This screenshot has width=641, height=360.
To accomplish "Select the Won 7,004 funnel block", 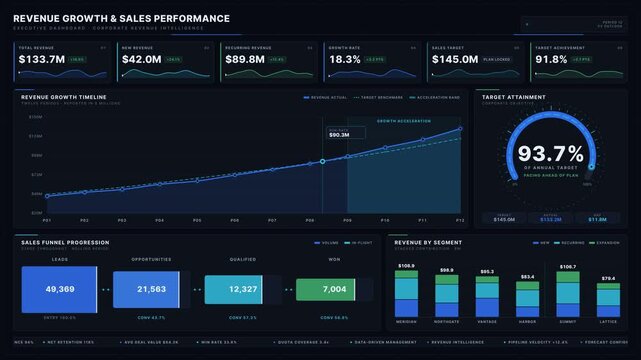I will [325, 289].
